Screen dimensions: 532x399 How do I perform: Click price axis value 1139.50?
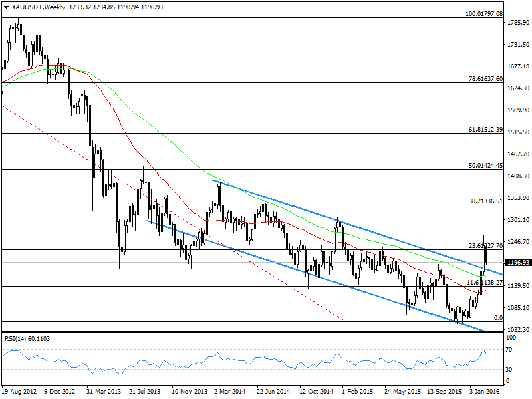(x=519, y=286)
